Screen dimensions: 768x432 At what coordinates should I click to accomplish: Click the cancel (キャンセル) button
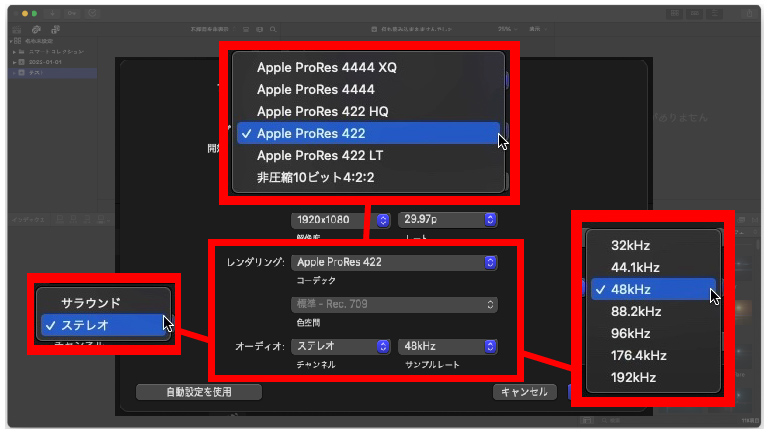pos(525,392)
